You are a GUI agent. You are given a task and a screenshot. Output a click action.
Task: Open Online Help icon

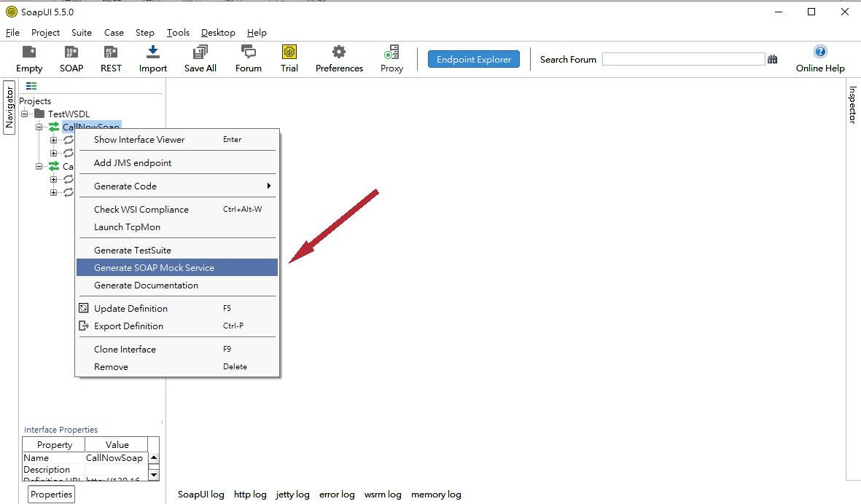[820, 52]
